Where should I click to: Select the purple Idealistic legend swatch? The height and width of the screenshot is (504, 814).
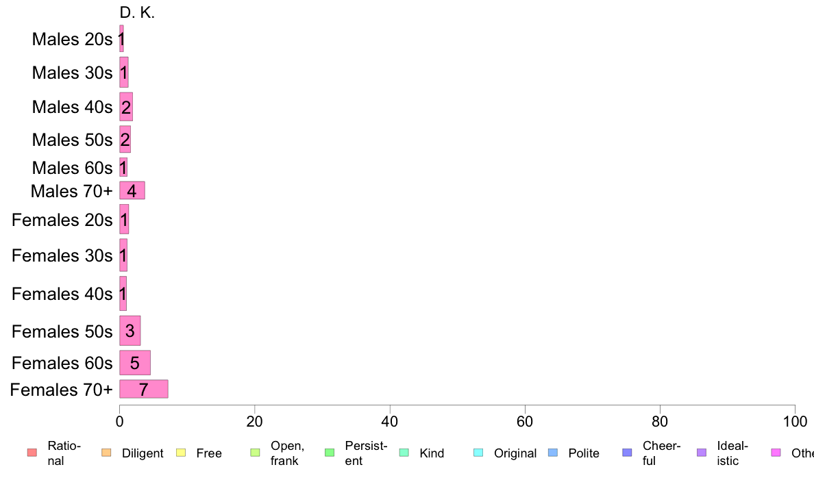702,453
